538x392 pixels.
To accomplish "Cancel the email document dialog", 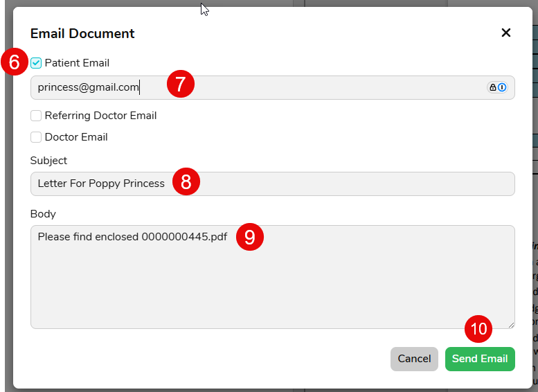I will click(x=414, y=359).
